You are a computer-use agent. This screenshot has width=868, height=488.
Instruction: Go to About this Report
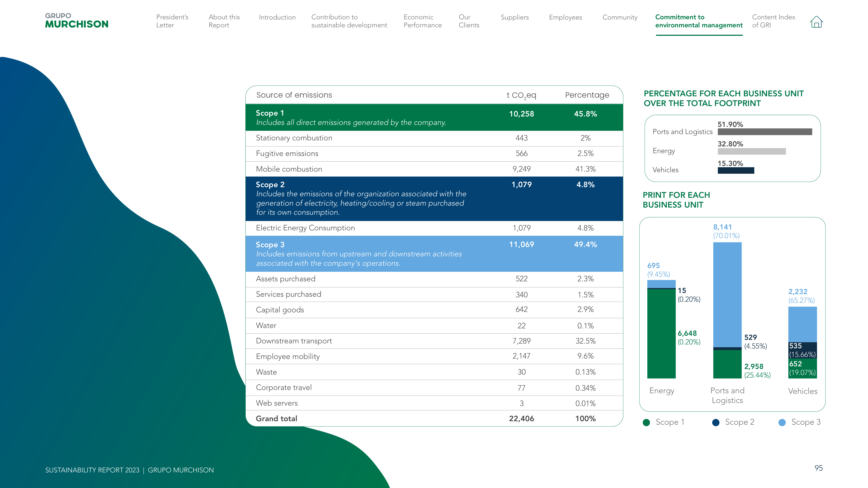click(224, 21)
